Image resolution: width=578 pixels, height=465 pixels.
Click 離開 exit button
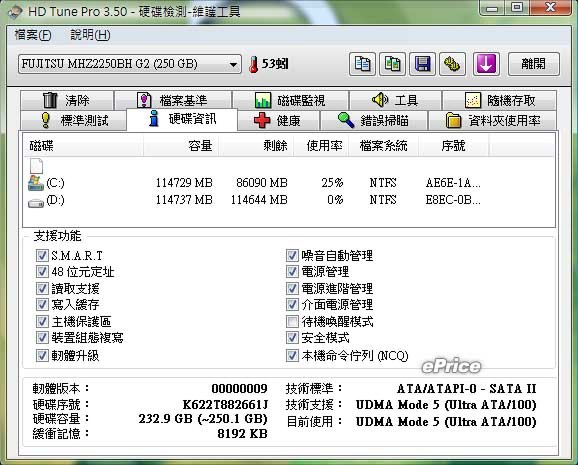tap(534, 64)
